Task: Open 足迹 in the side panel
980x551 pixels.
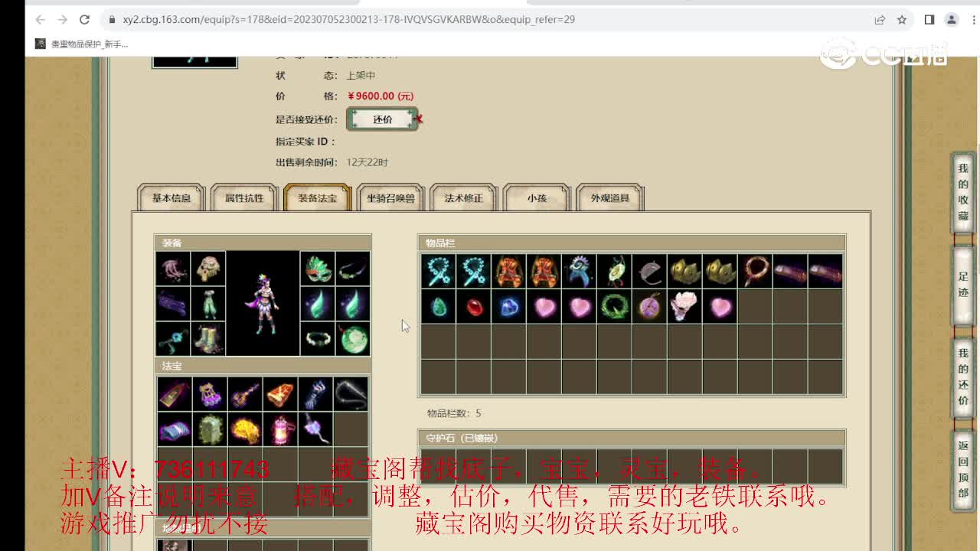Action: pos(963,284)
